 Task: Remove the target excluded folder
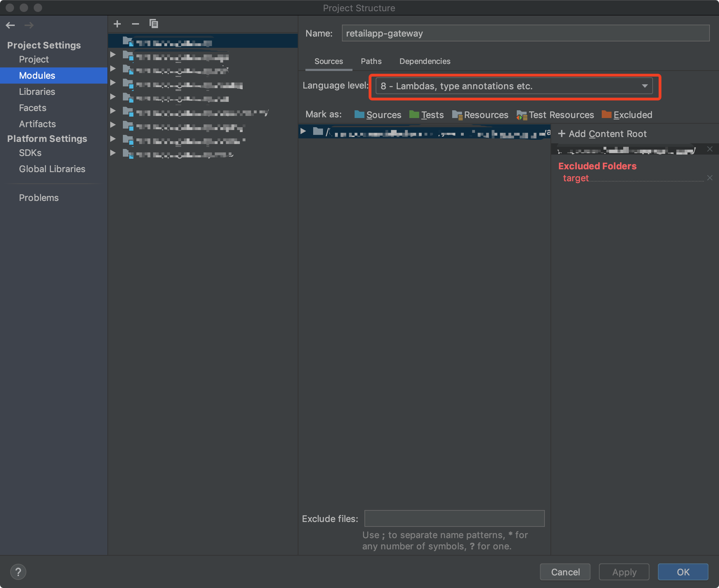pos(710,178)
